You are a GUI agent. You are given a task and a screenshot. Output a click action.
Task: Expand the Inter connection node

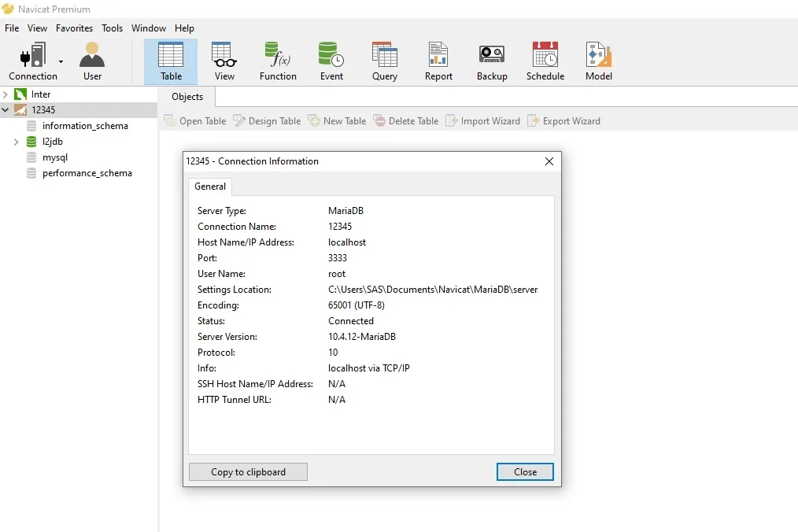tap(6, 94)
